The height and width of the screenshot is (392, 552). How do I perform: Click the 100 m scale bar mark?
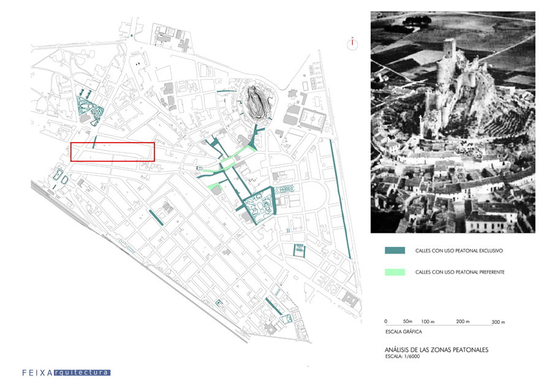pos(428,322)
